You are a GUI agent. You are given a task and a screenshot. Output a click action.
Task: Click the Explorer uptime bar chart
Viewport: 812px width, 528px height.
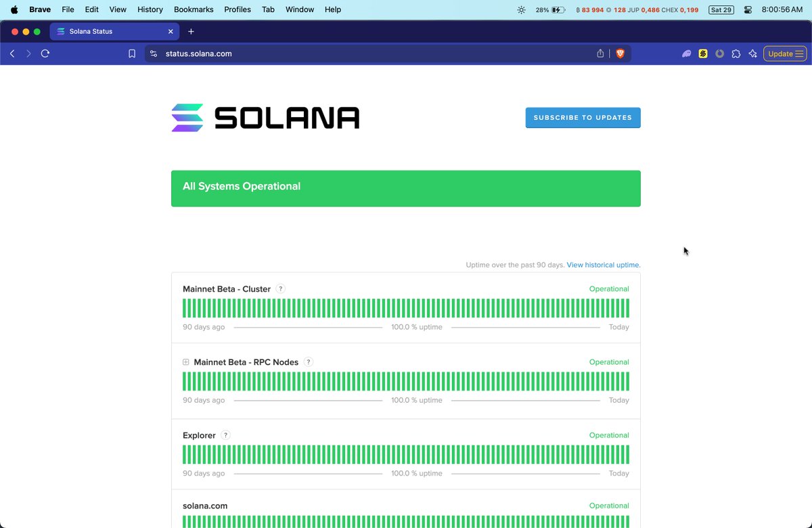[406, 454]
